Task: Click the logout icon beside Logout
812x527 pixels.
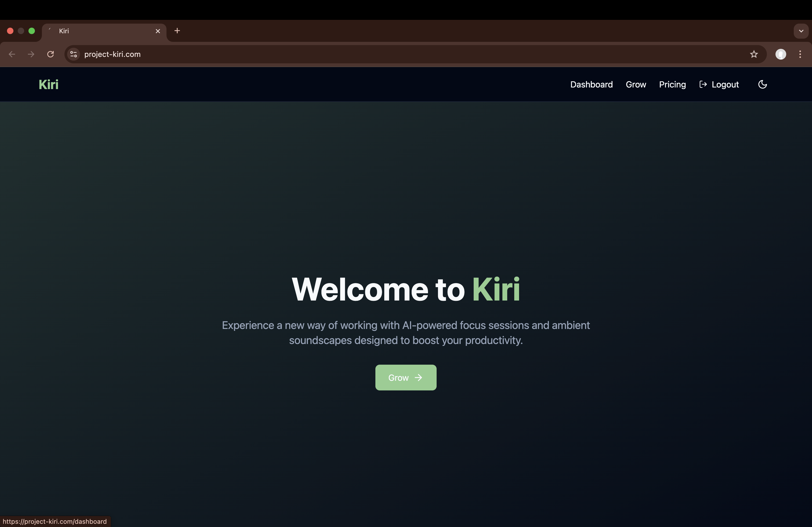Action: [x=703, y=84]
